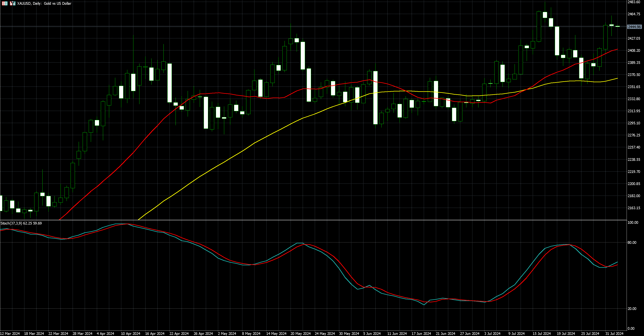Click the 20.00 stochastic level label

pos(632,309)
